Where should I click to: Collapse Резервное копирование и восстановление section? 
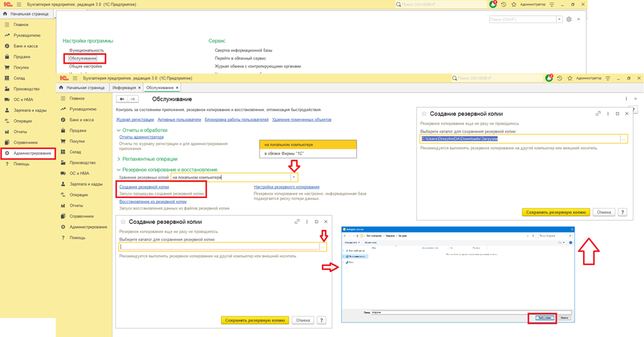click(x=118, y=169)
